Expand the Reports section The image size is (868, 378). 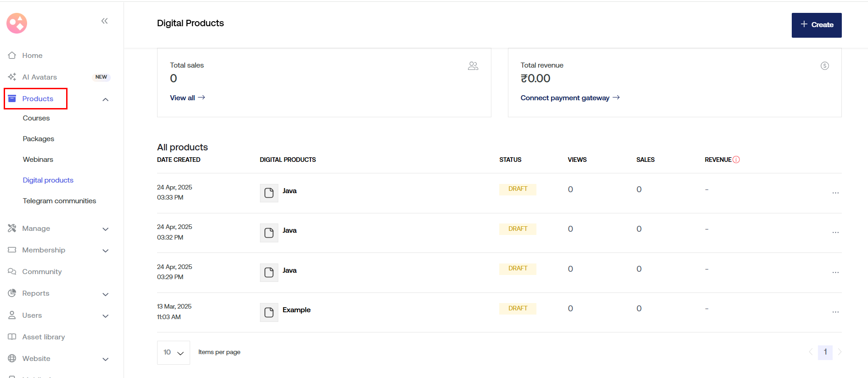pos(105,294)
